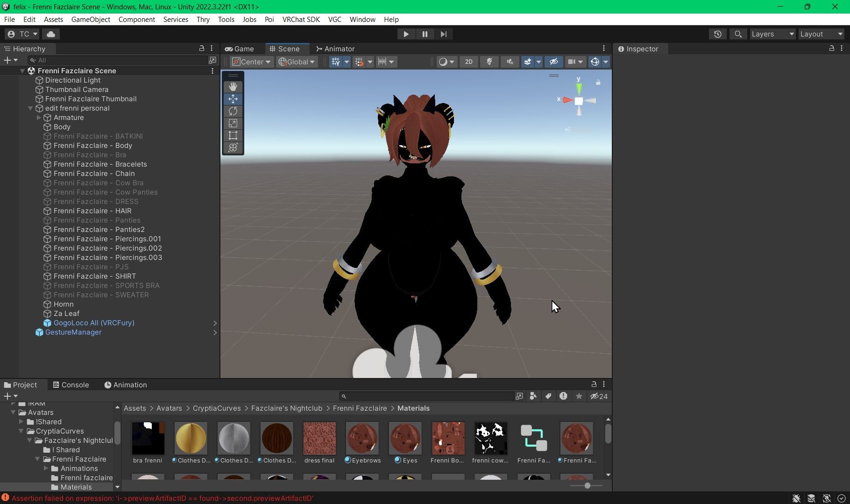The height and width of the screenshot is (504, 850).
Task: Click the Favorites star icon in Project
Action: [x=579, y=396]
